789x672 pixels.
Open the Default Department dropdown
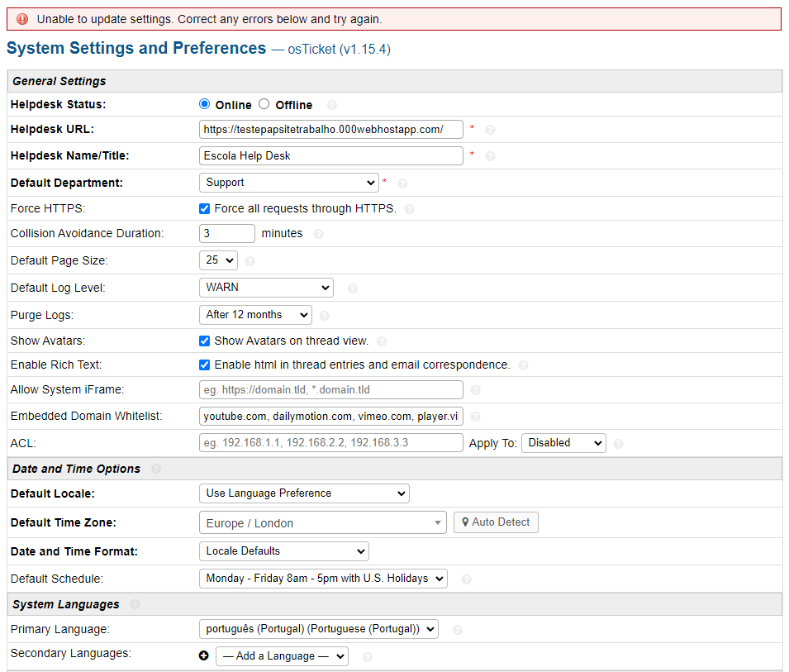288,183
